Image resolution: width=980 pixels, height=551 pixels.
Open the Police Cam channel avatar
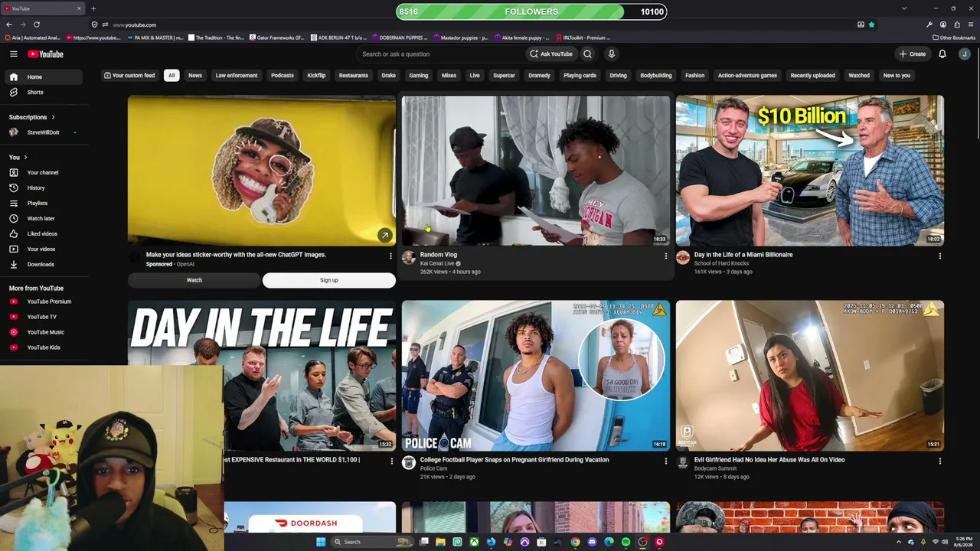pyautogui.click(x=409, y=463)
